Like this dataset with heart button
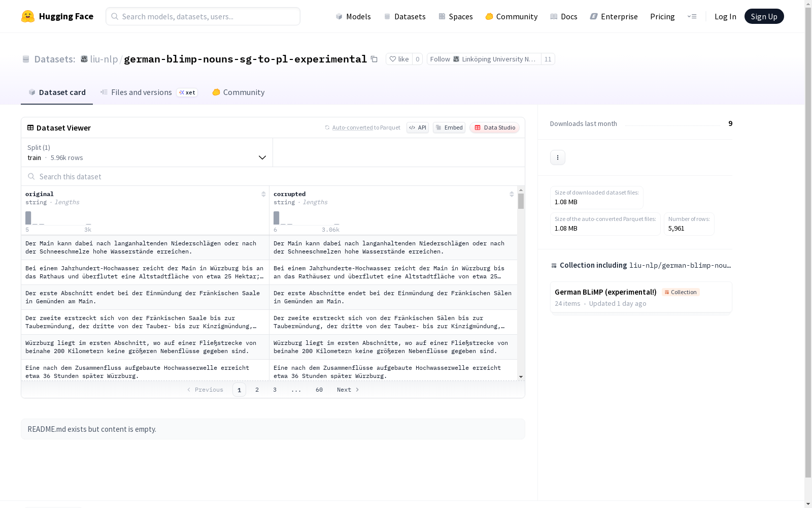This screenshot has width=812, height=508. 399,59
